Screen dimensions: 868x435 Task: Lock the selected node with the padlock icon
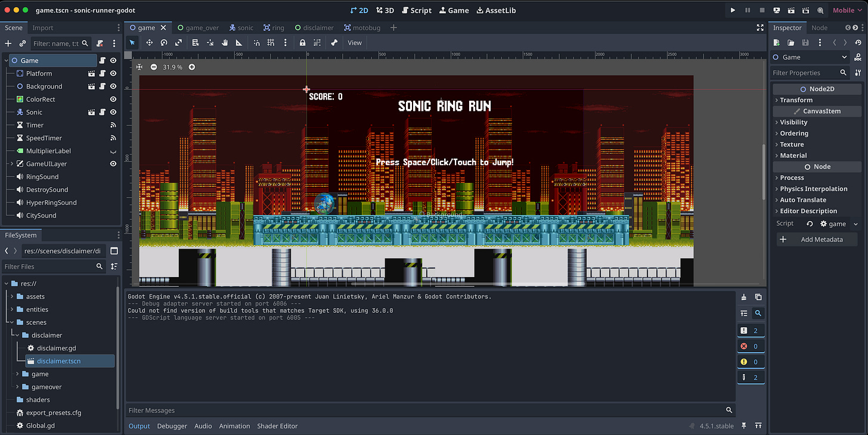(303, 43)
